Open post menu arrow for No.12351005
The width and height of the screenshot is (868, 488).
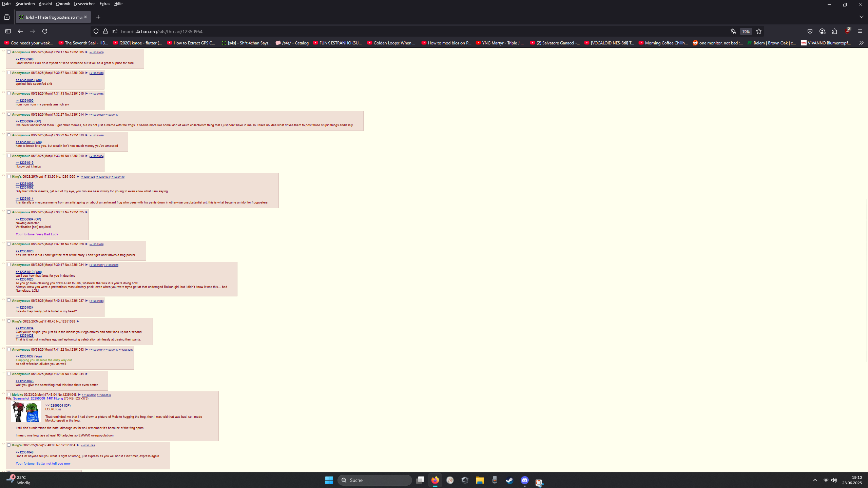pos(86,52)
